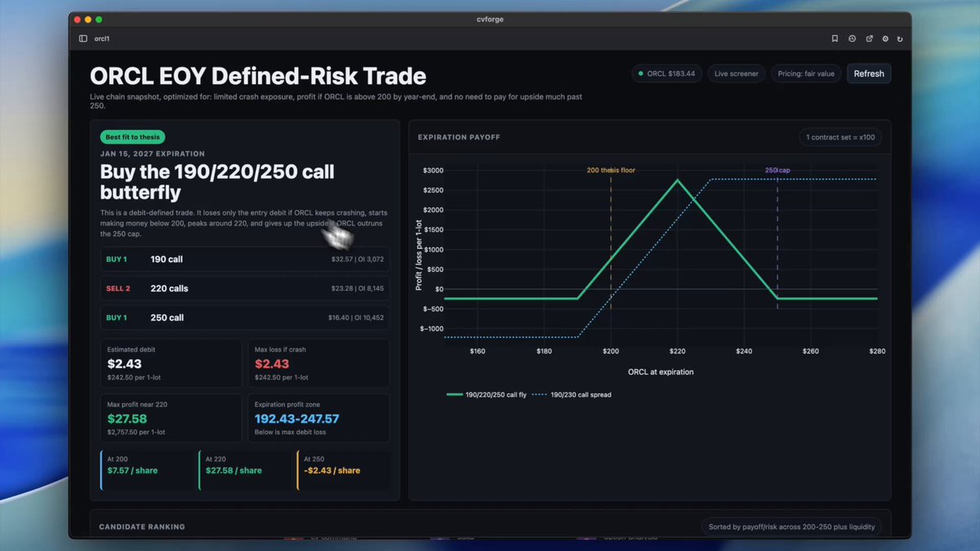Click the ORCL $183.44 price chip

coord(666,73)
